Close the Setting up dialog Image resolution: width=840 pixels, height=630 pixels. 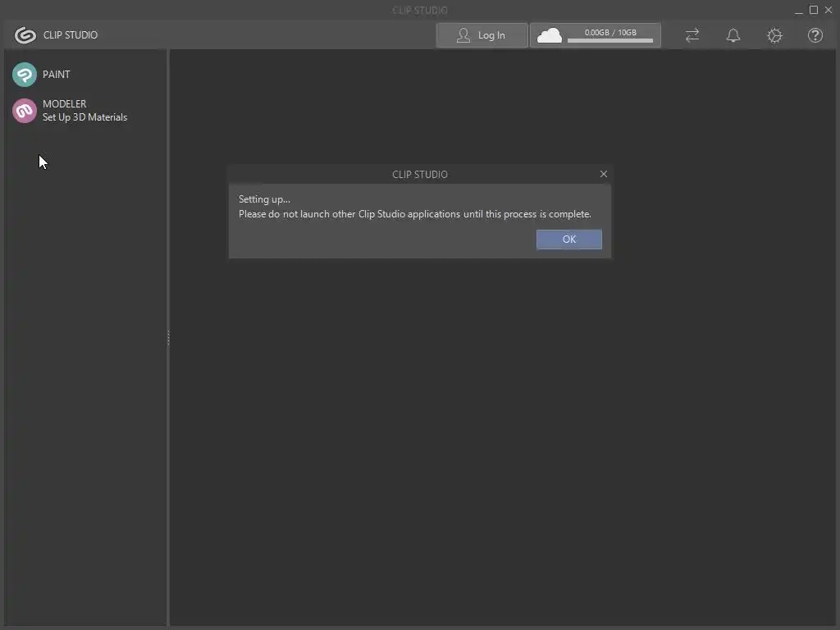pyautogui.click(x=604, y=174)
